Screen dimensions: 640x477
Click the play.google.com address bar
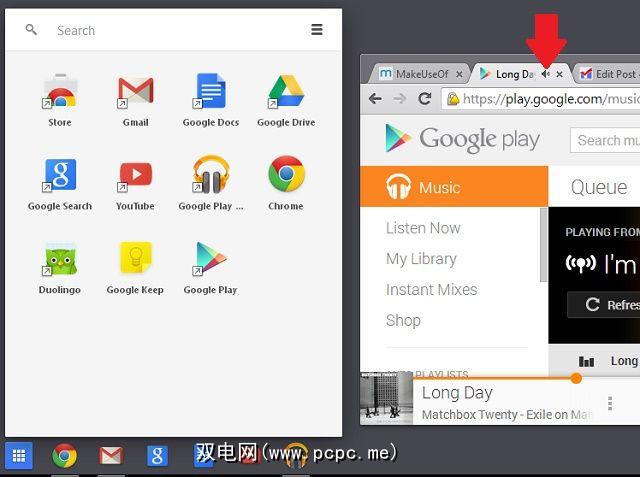(541, 99)
